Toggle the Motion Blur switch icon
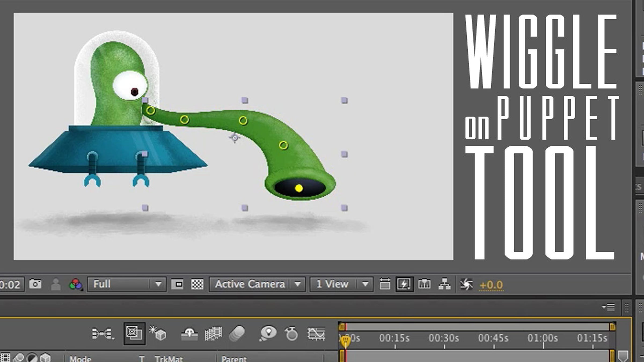The height and width of the screenshot is (362, 644). point(237,333)
